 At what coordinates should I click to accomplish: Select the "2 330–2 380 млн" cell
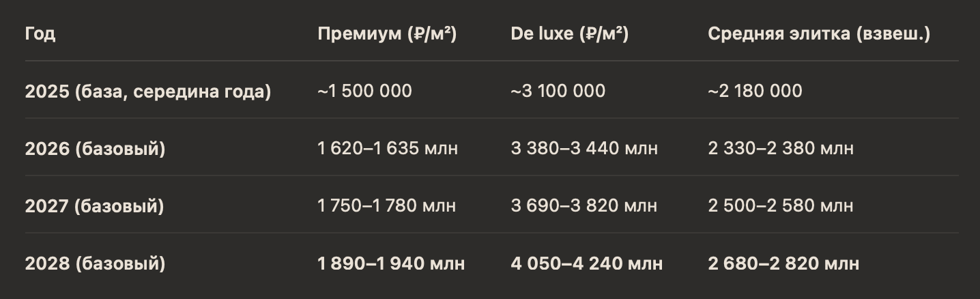781,149
